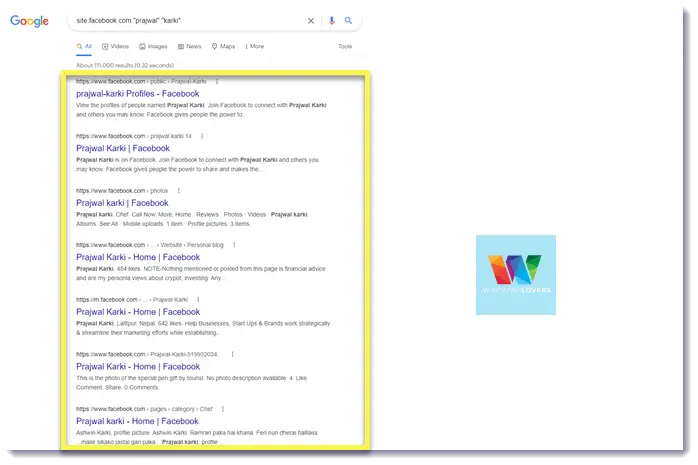Viewport: 698px width, 465px height.
Task: Open options dots beside m.facebook.com URL
Action: pos(198,300)
